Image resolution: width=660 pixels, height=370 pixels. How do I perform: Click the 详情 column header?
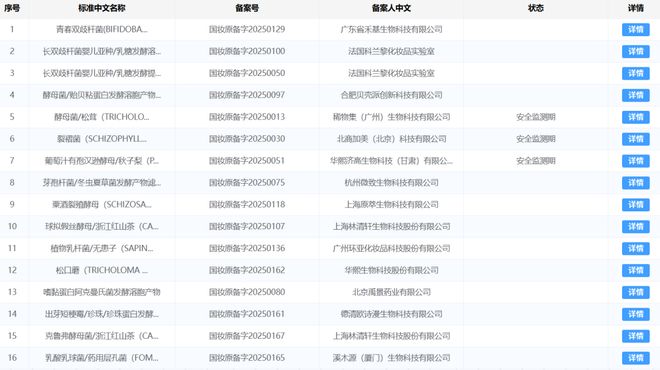[x=636, y=8]
